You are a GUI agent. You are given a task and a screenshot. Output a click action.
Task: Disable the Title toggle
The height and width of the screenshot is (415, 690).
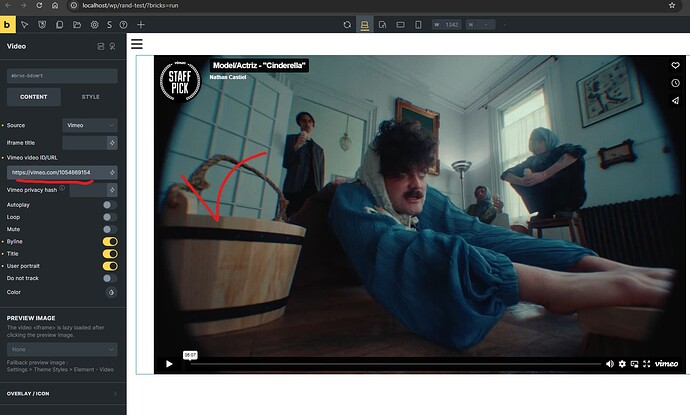[110, 253]
